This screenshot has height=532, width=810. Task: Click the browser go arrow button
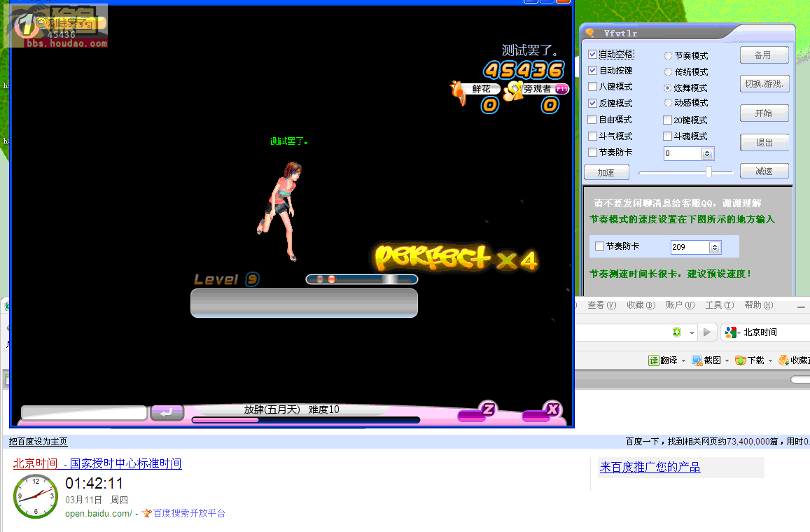point(706,332)
